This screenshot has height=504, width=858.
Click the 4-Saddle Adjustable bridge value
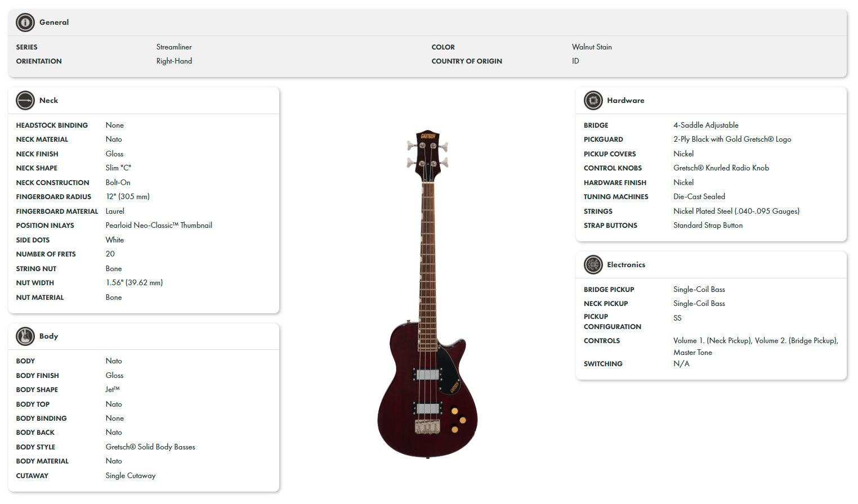pos(706,125)
